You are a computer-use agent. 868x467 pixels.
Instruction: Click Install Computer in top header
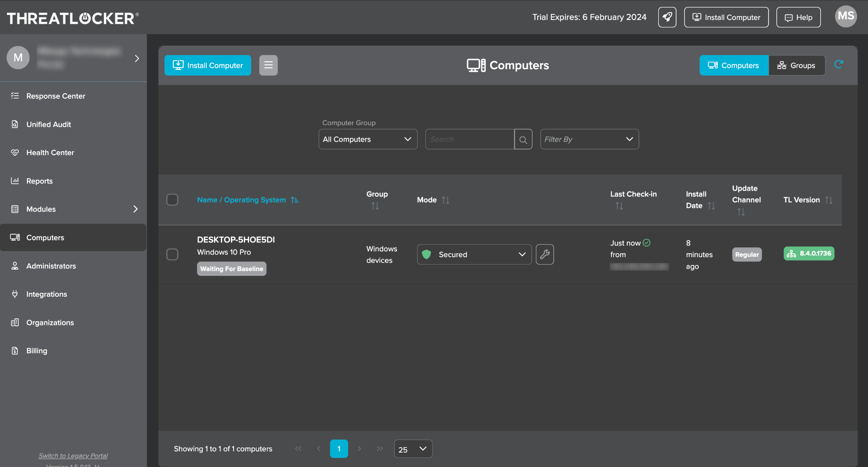click(x=727, y=17)
